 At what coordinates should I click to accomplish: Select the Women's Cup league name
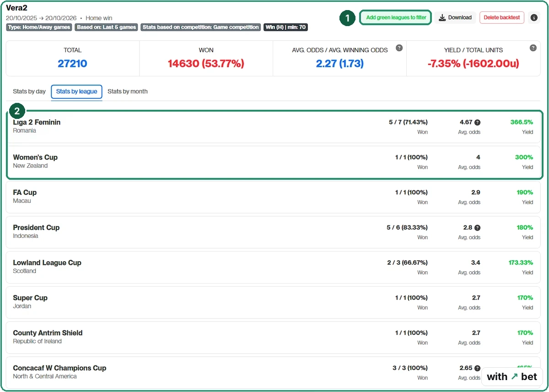35,157
